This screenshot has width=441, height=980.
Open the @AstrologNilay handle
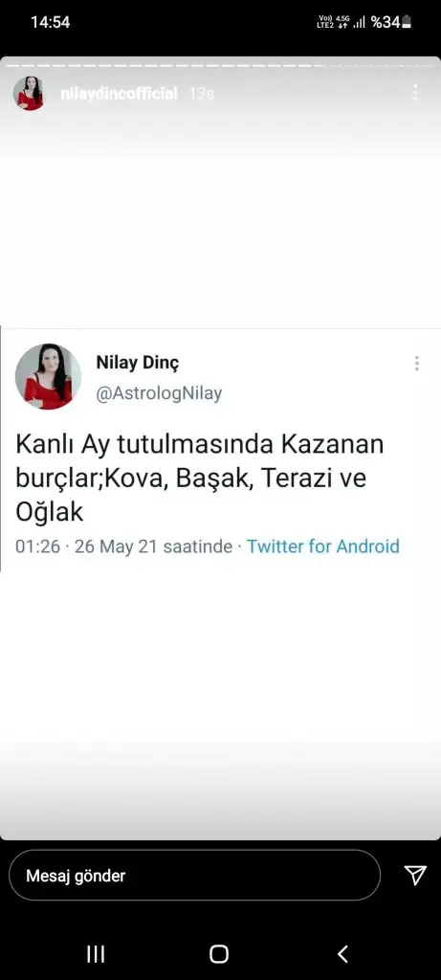159,393
